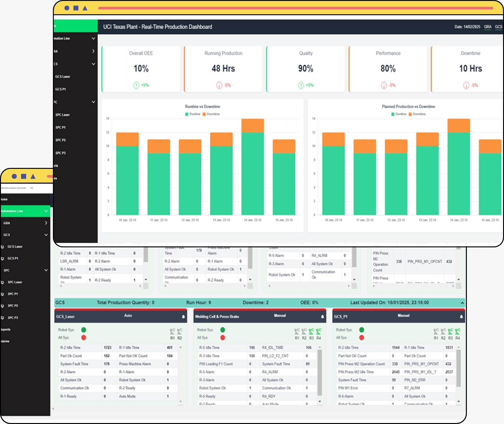Open SPC P2 in the lower sidebar

tap(13, 306)
